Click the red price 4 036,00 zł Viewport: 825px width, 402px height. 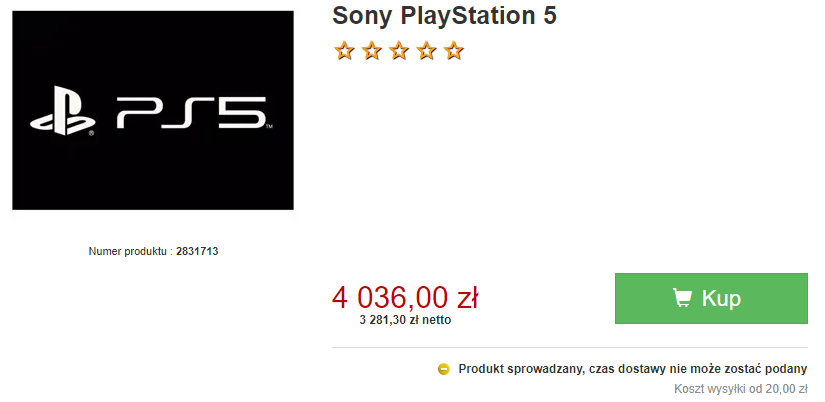click(405, 298)
